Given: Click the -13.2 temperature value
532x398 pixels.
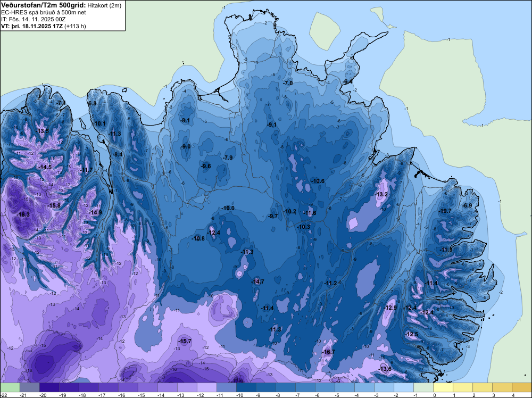Looking at the screenshot, I should tap(381, 194).
